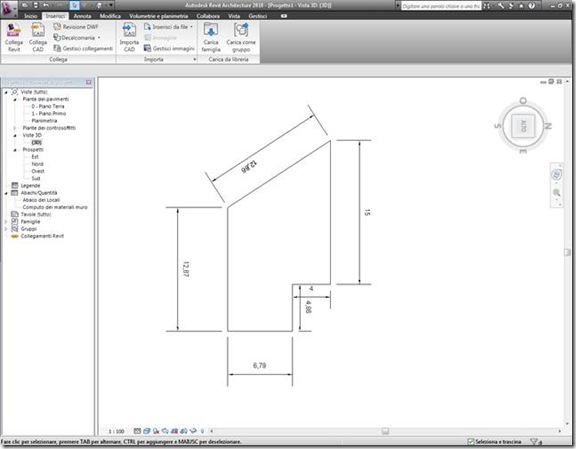Switch to the Collabora ribbon tab
The image size is (576, 449).
pyautogui.click(x=208, y=16)
